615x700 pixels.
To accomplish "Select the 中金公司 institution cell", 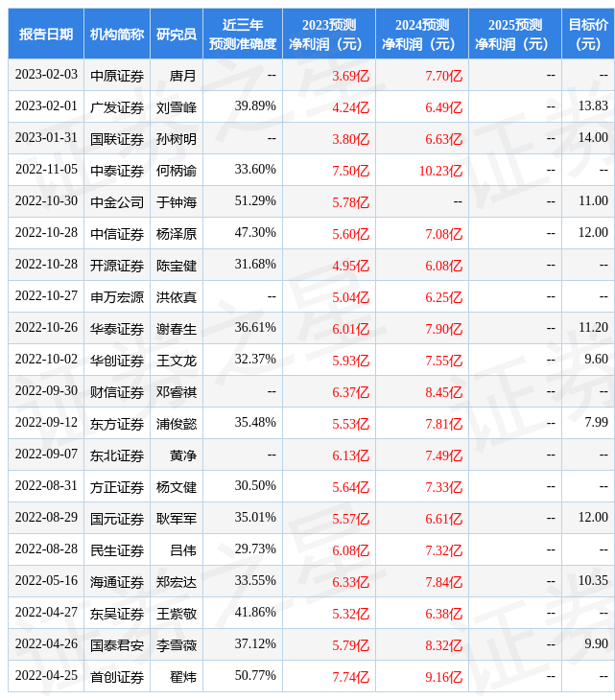I will coord(117,202).
